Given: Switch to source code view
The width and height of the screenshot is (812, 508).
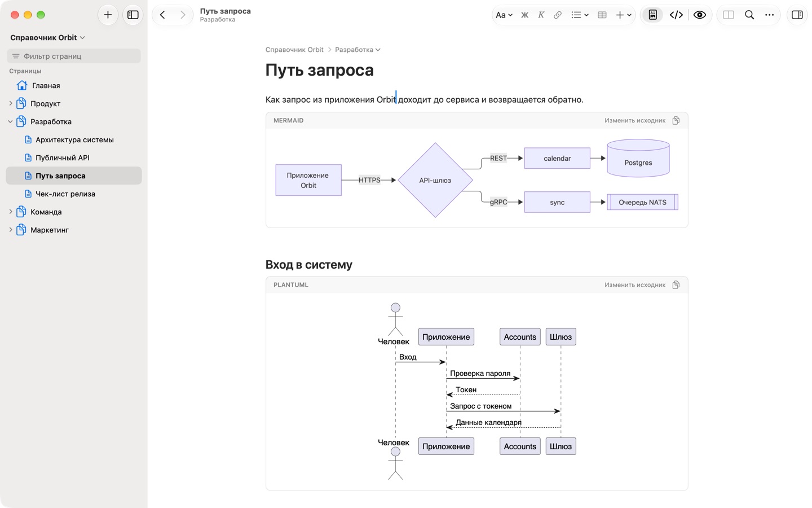Looking at the screenshot, I should pos(676,15).
